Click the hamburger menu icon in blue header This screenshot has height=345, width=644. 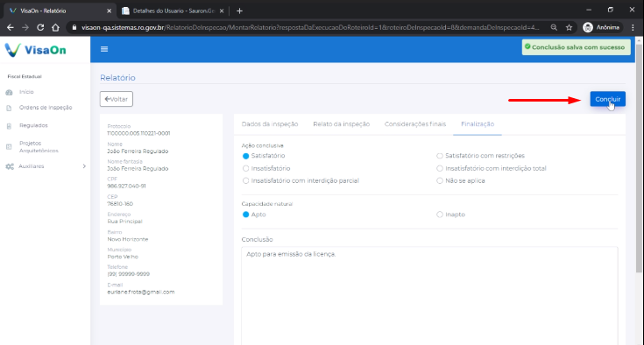tap(104, 49)
